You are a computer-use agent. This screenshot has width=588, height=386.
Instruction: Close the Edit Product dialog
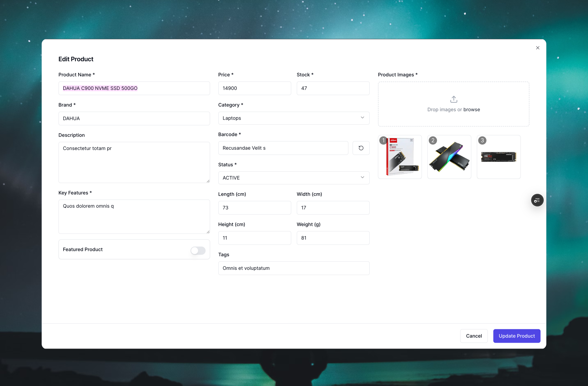pyautogui.click(x=538, y=48)
